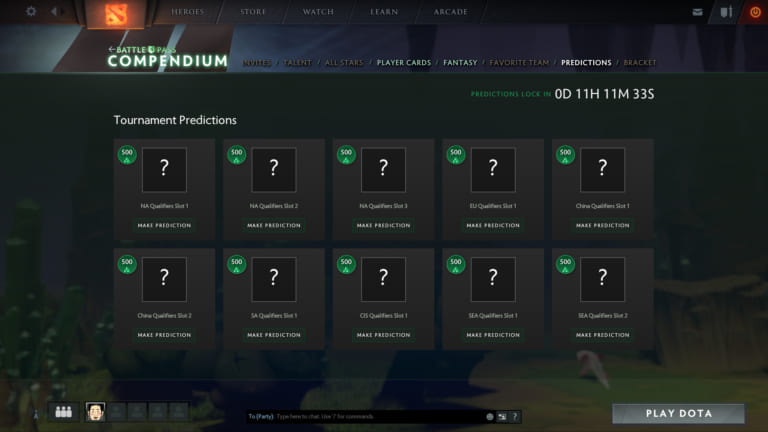768x432 pixels.
Task: Click the 500 points badge on NA Slot 1
Action: (x=127, y=155)
